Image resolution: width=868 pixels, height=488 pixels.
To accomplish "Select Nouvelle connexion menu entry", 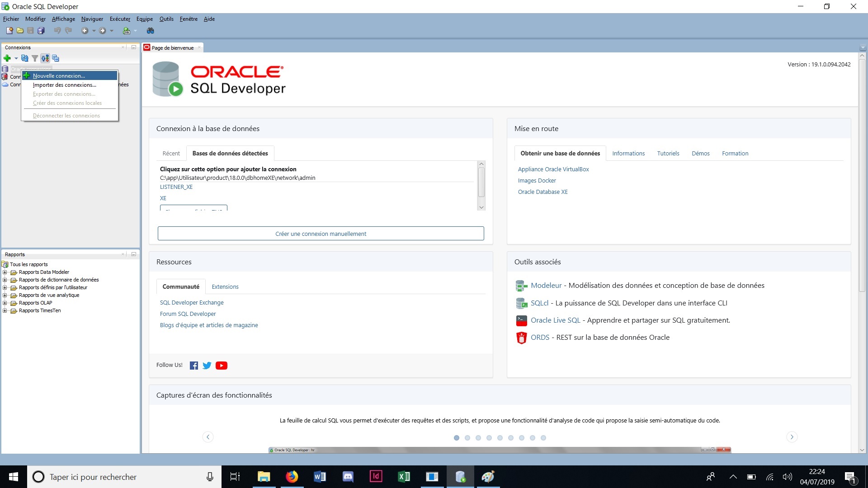I will point(70,76).
